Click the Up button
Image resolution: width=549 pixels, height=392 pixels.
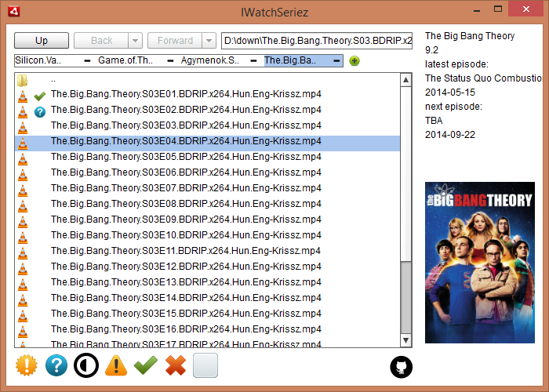(x=42, y=41)
